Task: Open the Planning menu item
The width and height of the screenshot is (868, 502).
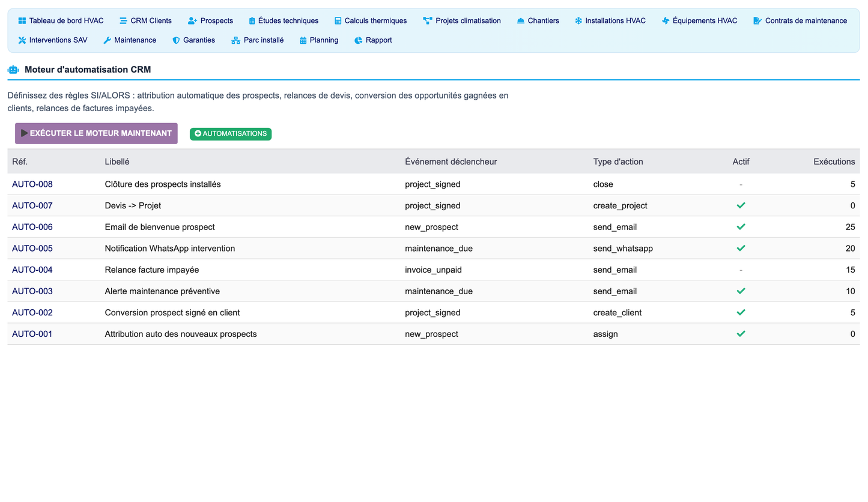Action: pyautogui.click(x=319, y=40)
